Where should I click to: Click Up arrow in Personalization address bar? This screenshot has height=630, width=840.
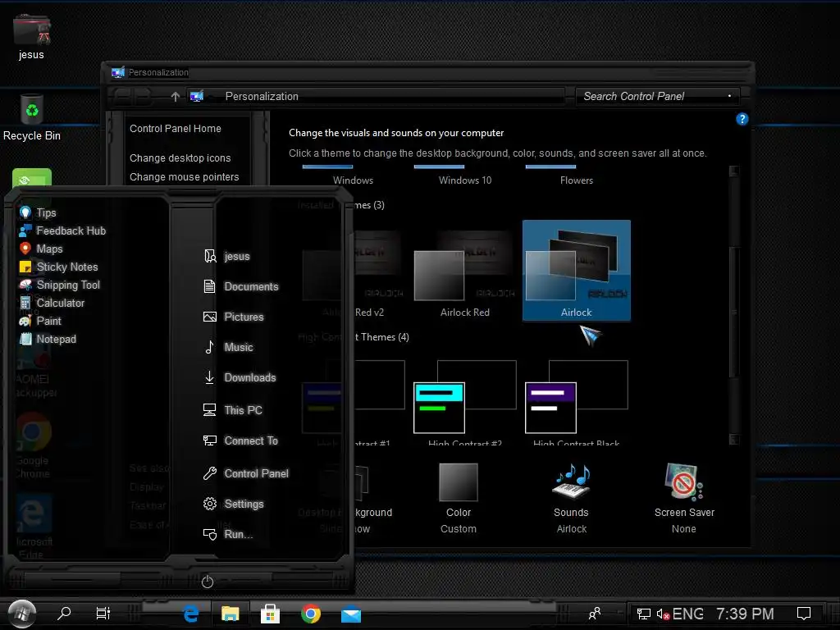[x=176, y=97]
